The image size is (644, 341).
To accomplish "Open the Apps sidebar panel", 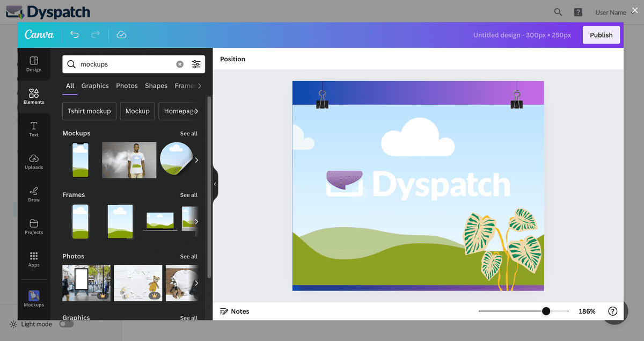I will point(34,260).
